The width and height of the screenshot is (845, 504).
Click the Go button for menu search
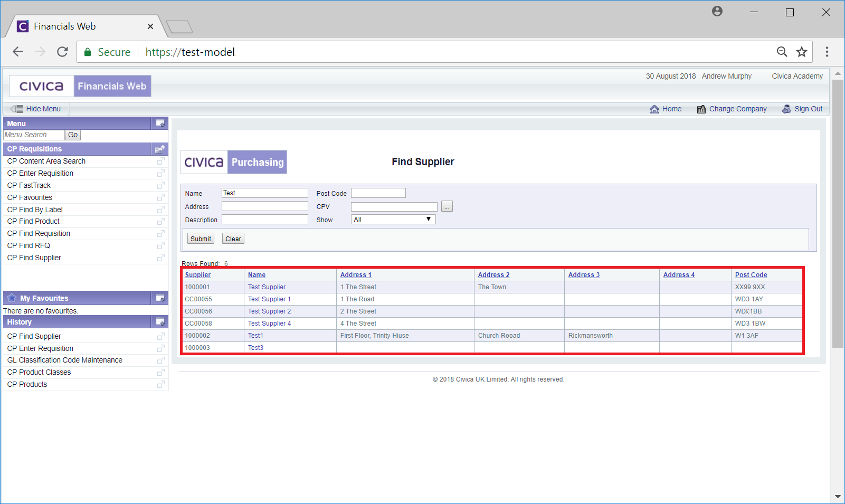tap(73, 135)
